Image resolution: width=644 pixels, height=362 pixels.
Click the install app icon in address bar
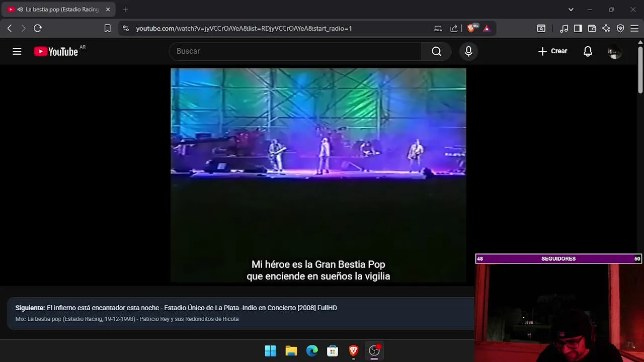(438, 29)
